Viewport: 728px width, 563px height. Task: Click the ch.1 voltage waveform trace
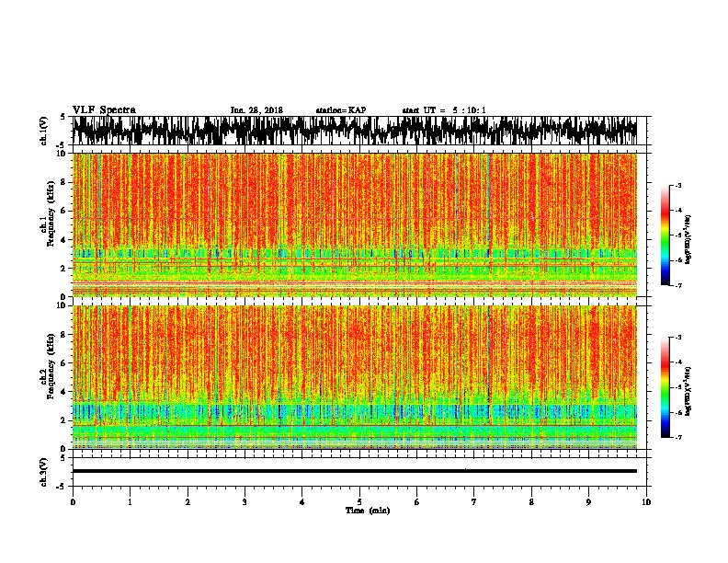point(355,131)
